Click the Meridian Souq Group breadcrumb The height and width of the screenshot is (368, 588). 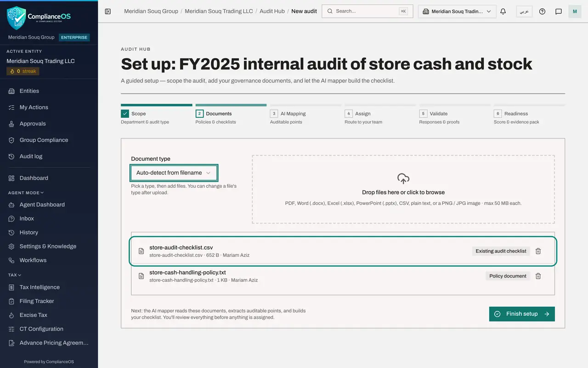pos(151,11)
